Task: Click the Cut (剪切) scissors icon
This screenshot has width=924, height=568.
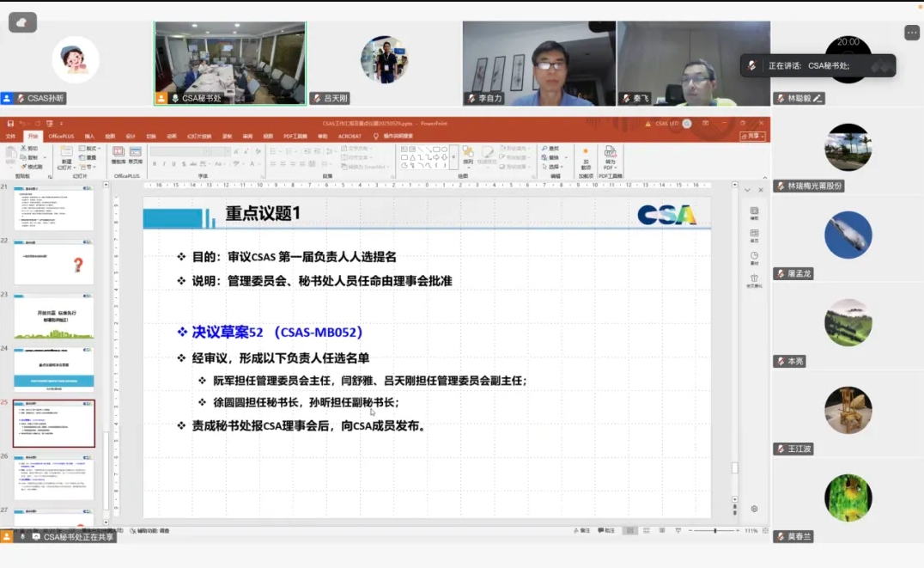Action: [x=23, y=148]
